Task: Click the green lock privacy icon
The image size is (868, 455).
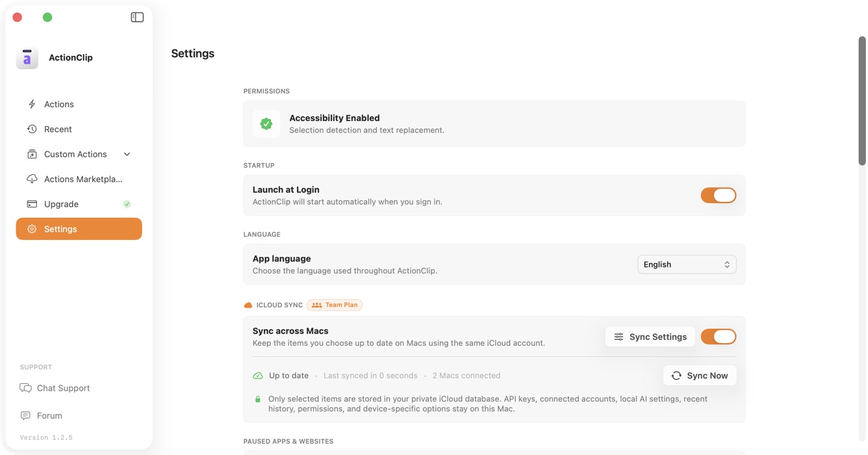Action: pos(258,399)
